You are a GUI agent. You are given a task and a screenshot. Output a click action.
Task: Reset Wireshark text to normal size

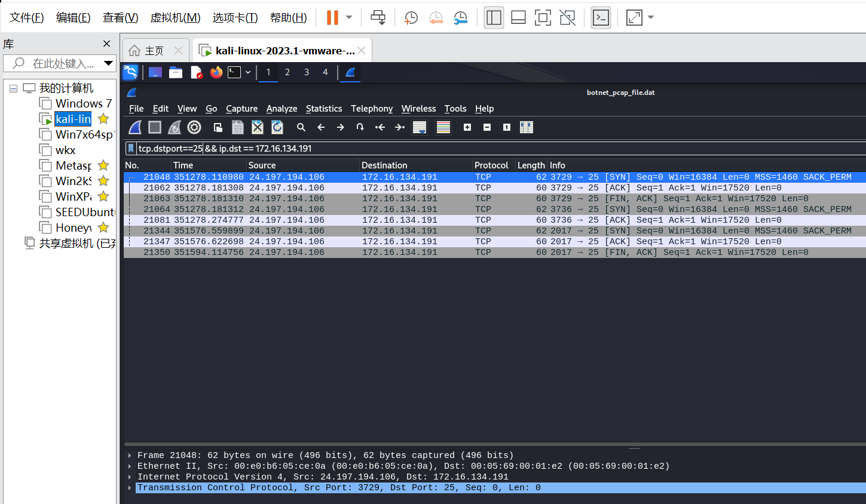coord(507,127)
